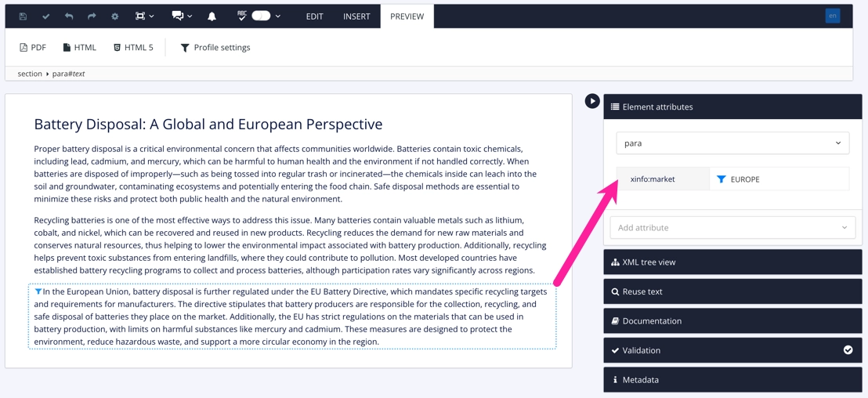Viewport: 868px width, 398px height.
Task: Click the EUROPE attribute value
Action: click(x=745, y=179)
